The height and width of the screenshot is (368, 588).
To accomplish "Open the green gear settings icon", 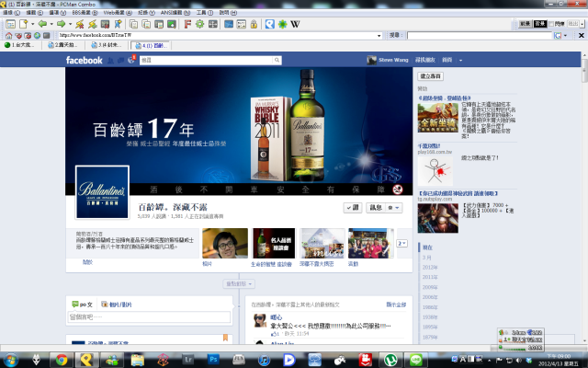I will 200,24.
